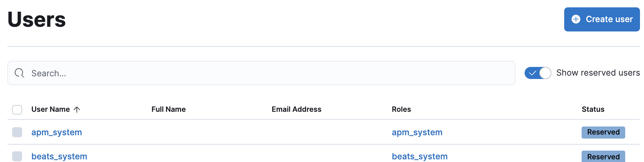The width and height of the screenshot is (644, 162).
Task: Sort by the User Name column header
Action: coord(51,109)
